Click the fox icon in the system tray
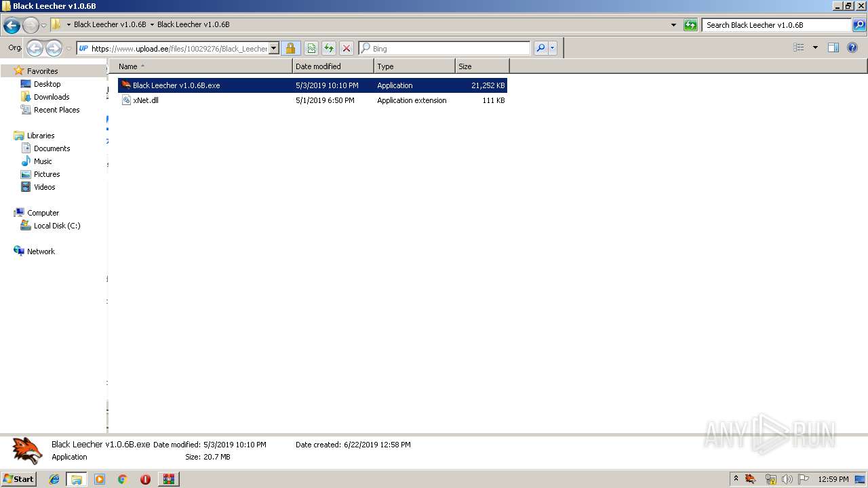The width and height of the screenshot is (868, 488). click(751, 479)
